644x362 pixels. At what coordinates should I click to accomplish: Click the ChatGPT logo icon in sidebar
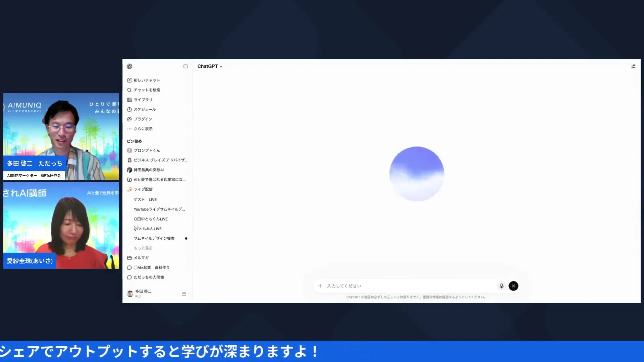click(x=129, y=66)
